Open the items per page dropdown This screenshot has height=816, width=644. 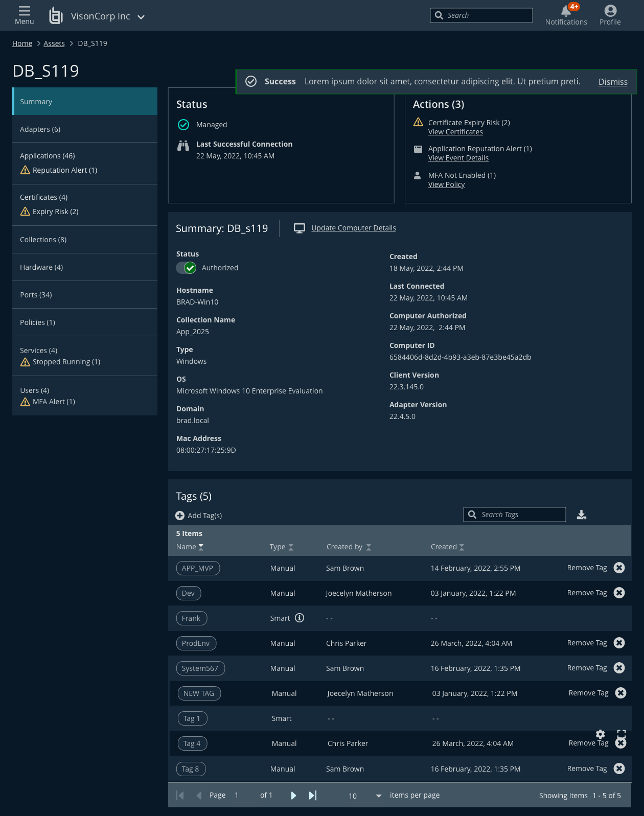pos(378,796)
